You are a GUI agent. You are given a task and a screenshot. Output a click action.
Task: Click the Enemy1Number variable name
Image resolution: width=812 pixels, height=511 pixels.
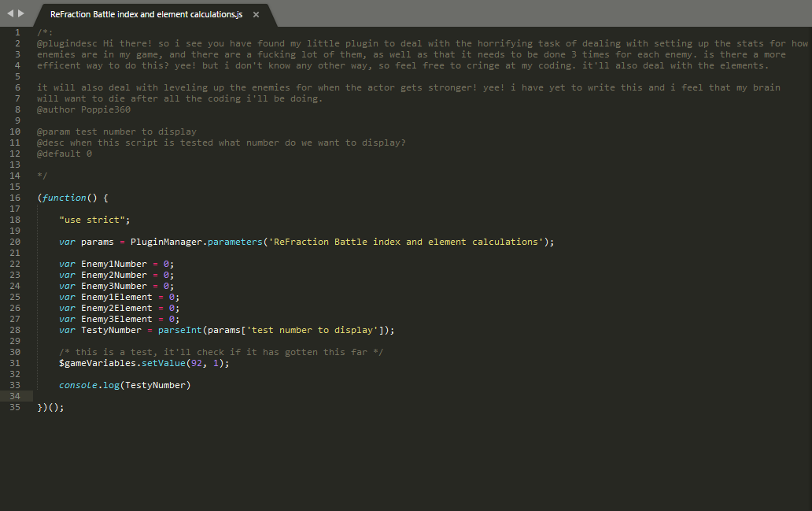tap(114, 264)
